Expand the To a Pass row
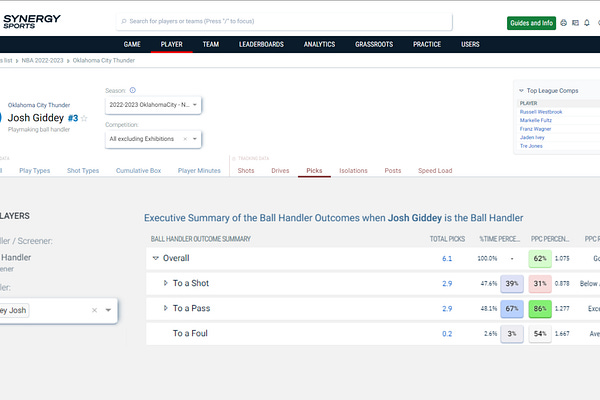The image size is (600, 400). coord(165,308)
